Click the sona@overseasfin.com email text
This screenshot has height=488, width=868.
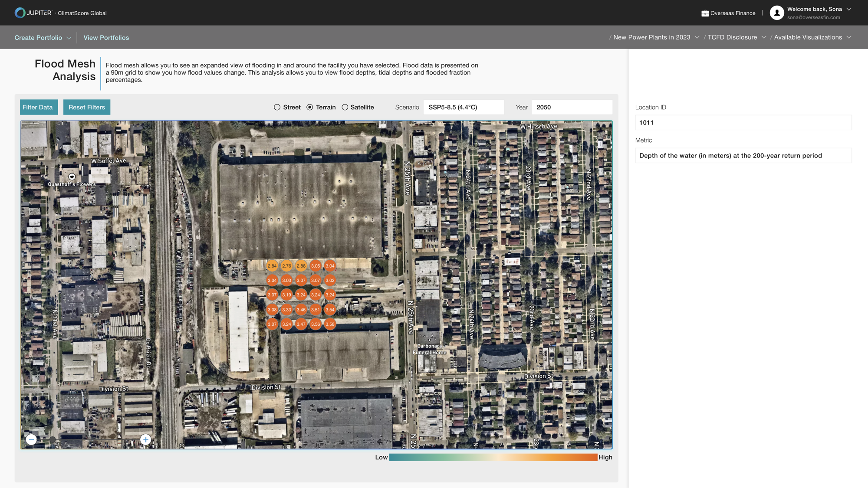click(x=813, y=17)
